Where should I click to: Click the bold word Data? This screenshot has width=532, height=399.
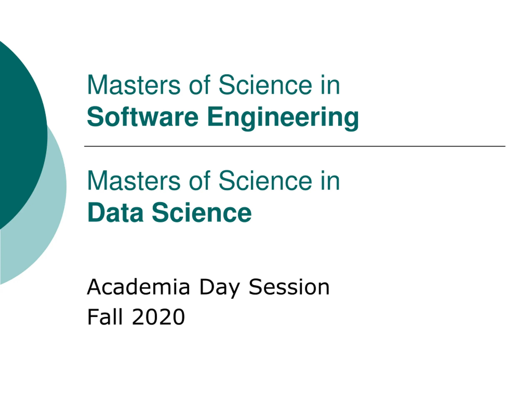tap(116, 212)
